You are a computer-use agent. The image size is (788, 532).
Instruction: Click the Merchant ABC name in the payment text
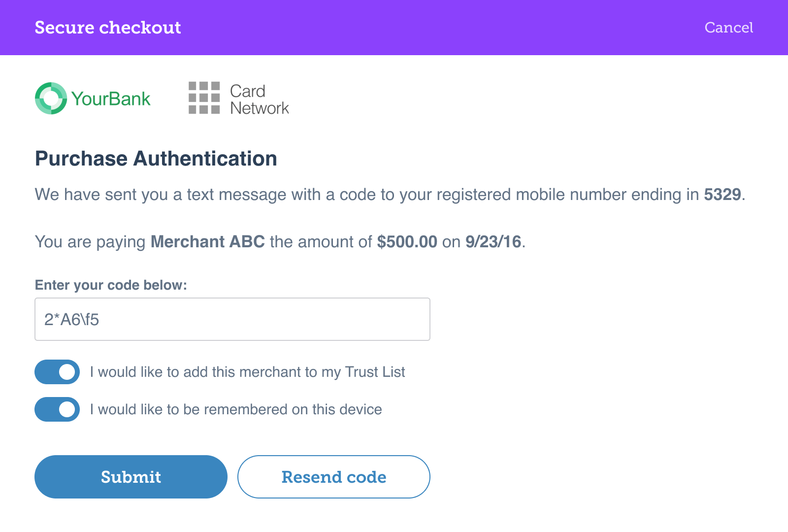tap(207, 242)
